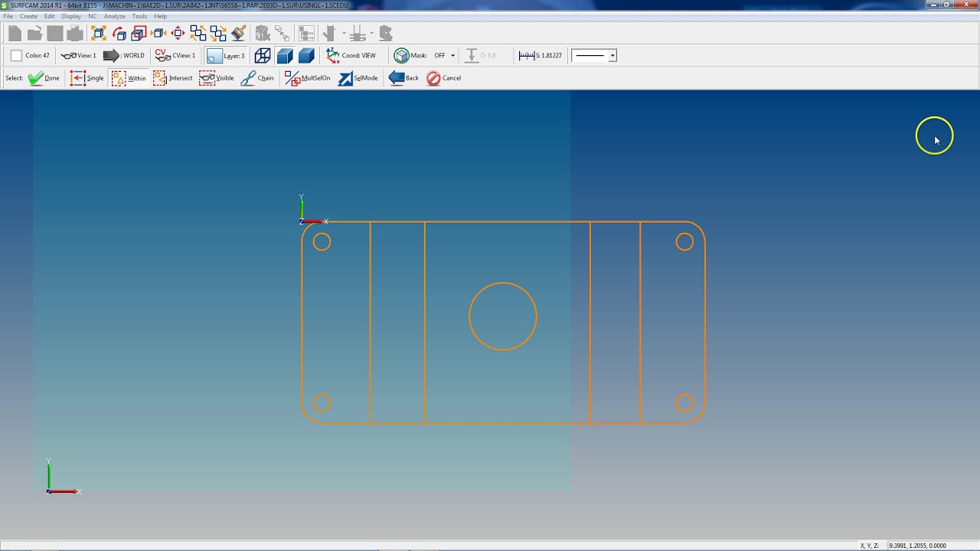Screen dimensions: 980x551
Task: Open the Tools menu
Action: 139,16
